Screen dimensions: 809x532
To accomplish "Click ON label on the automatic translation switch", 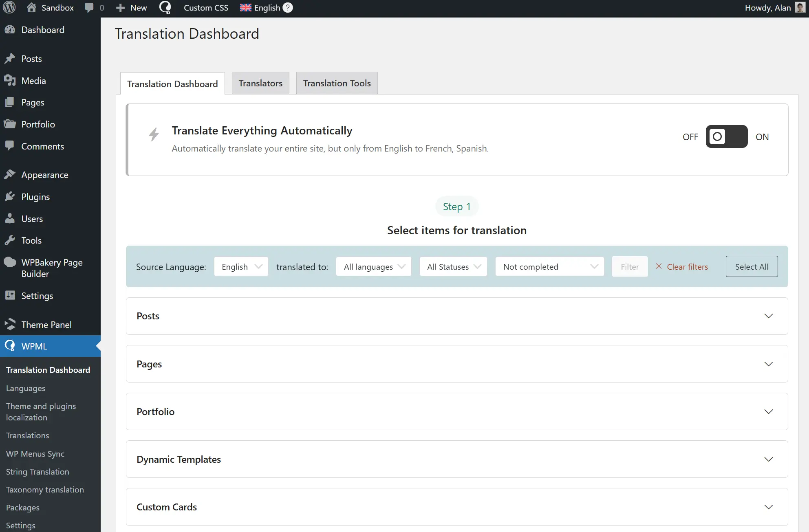I will [x=762, y=136].
